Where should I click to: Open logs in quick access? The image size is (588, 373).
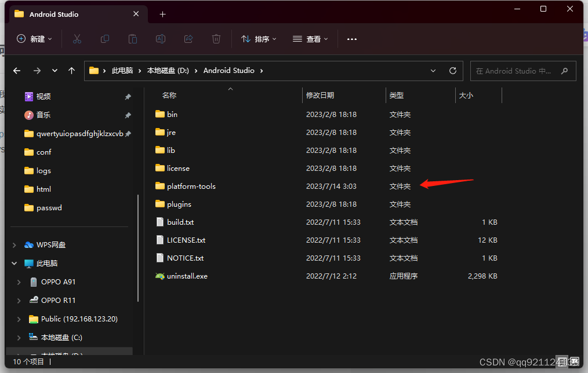[x=43, y=171]
